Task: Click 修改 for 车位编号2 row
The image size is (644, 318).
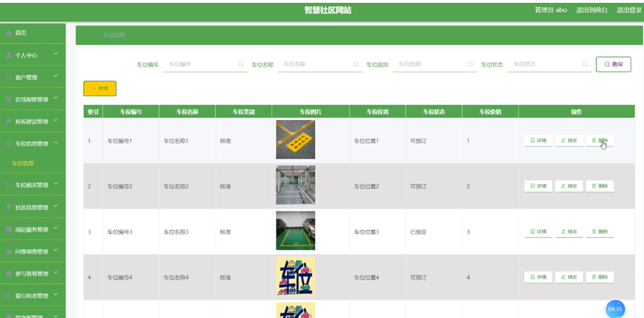Action: click(569, 186)
